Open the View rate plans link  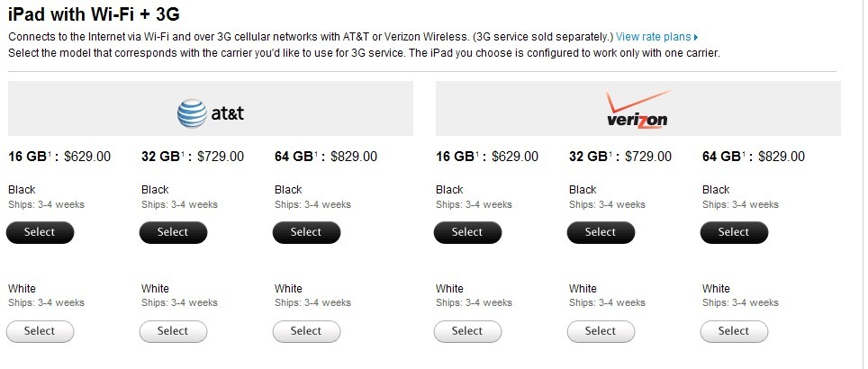click(654, 37)
